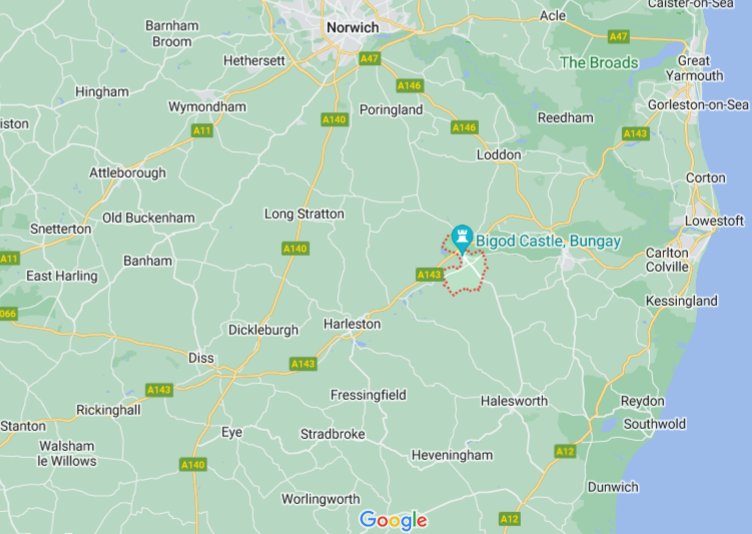Select The Broads park label
The height and width of the screenshot is (534, 752).
(599, 63)
